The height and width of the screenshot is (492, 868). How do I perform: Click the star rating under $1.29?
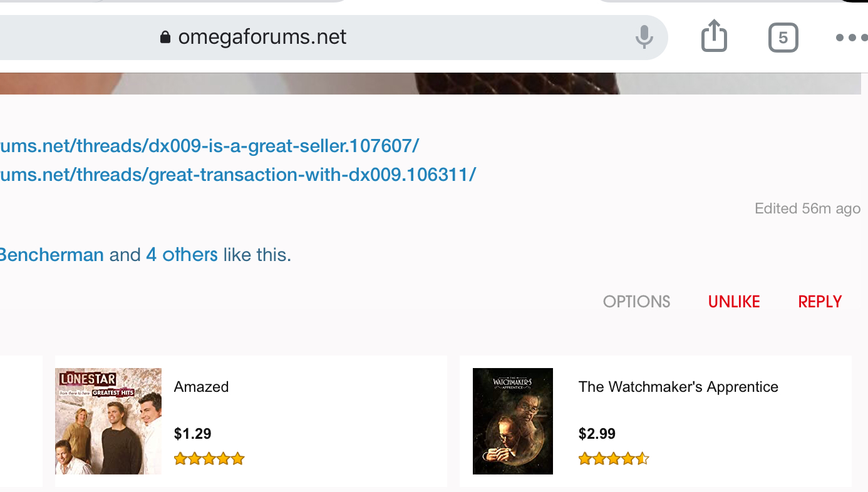pyautogui.click(x=209, y=459)
